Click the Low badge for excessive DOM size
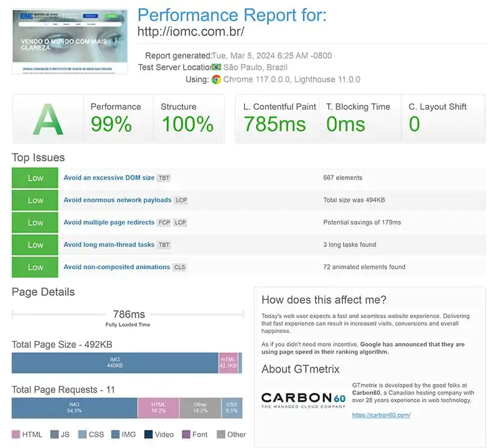This screenshot has width=498, height=448. pyautogui.click(x=35, y=178)
